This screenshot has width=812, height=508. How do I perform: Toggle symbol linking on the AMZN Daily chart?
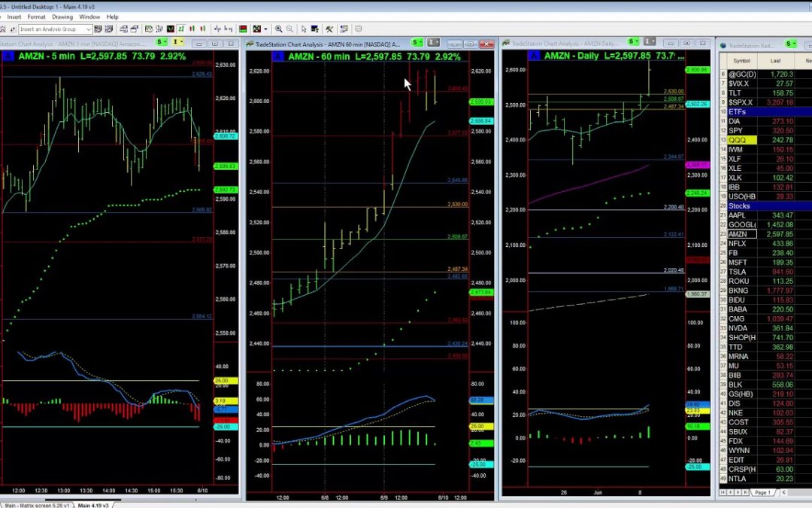coord(630,43)
